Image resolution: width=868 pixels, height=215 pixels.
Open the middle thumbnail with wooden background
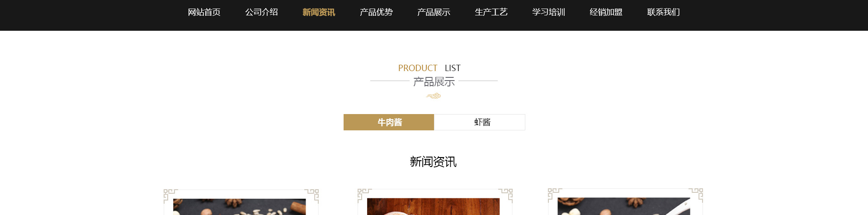coord(434,206)
